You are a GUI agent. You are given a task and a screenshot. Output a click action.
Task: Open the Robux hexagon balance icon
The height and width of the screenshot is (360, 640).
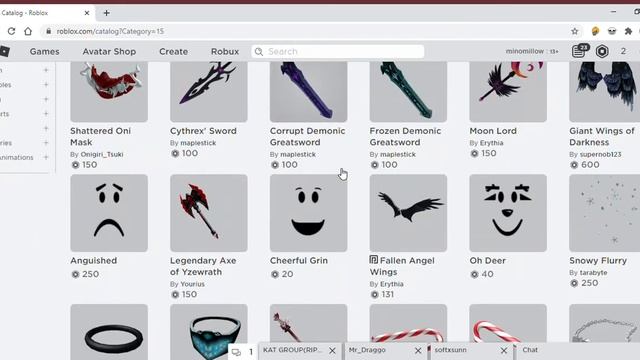coord(602,51)
